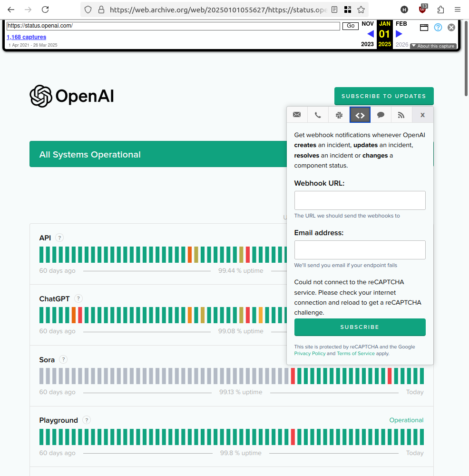Expand About this capture dropdown

click(433, 46)
